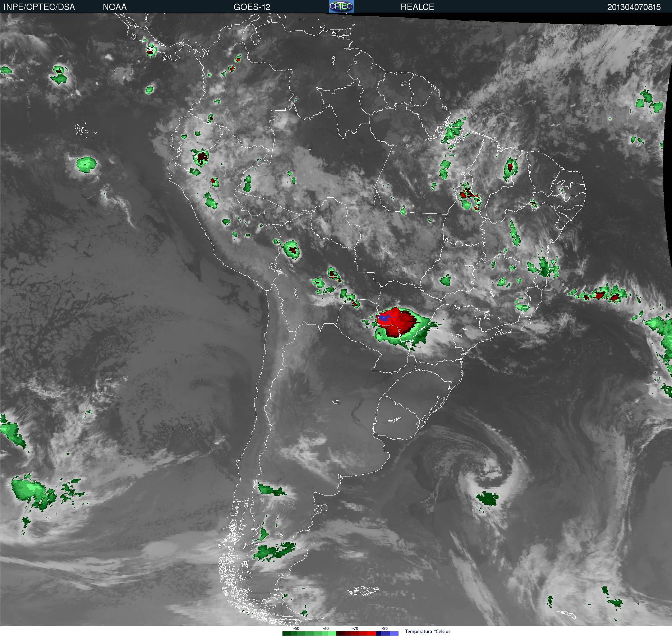Click the bright red legend swatch
Screen dimensions: 672x636
tap(372, 633)
